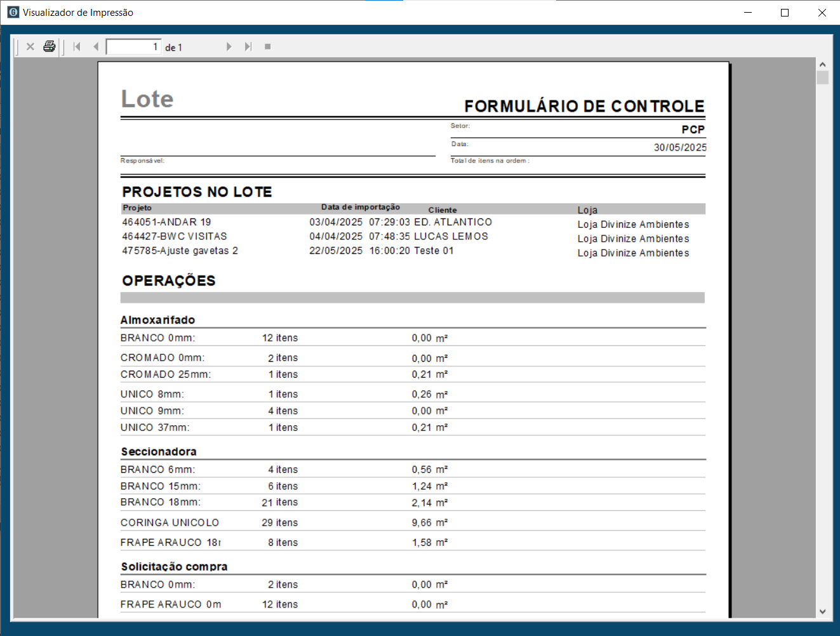Click the 9,66 m² area value

pyautogui.click(x=430, y=522)
